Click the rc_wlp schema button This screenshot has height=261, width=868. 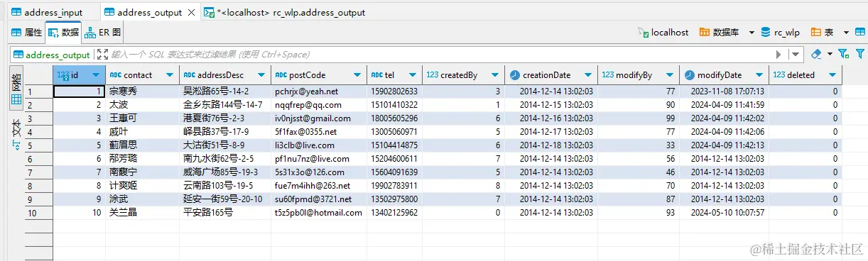point(780,33)
